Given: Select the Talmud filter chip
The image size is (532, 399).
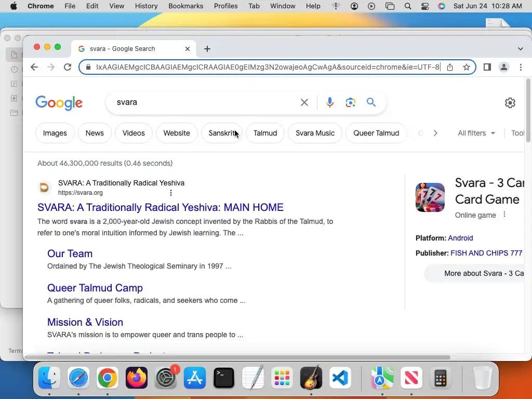Looking at the screenshot, I should [265, 133].
